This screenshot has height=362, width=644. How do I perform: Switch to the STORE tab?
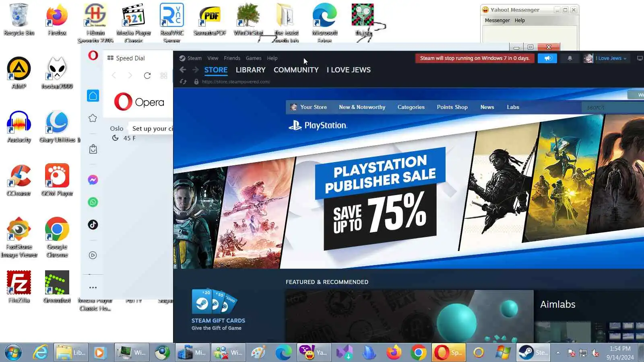[x=216, y=70]
